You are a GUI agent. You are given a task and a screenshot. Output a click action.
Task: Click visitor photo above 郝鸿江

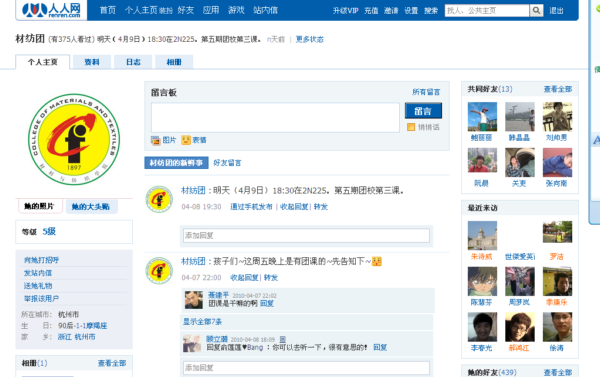coord(520,327)
